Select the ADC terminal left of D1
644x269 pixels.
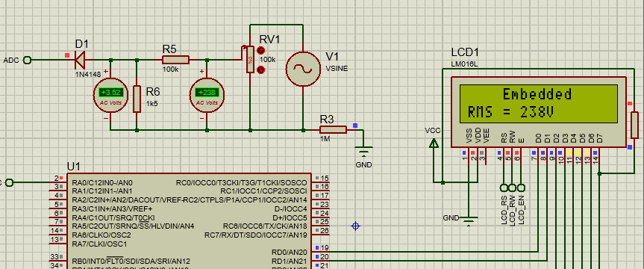click(28, 60)
